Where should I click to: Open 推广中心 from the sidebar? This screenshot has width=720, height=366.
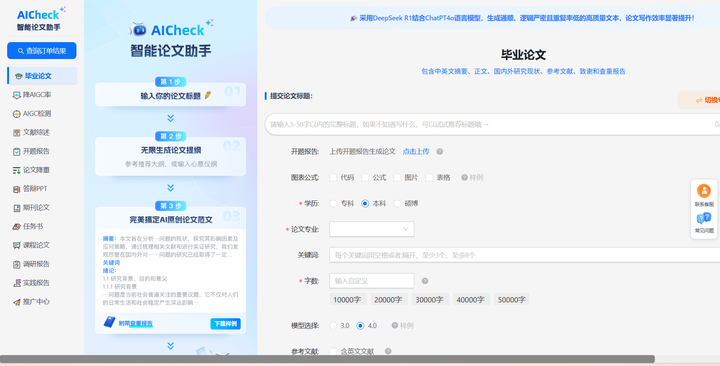click(31, 302)
